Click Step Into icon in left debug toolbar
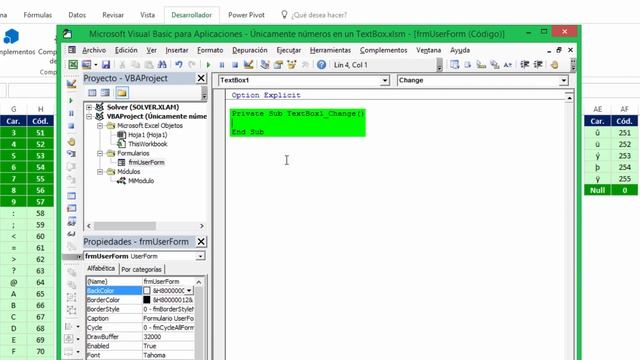640x360 pixels. (71, 153)
